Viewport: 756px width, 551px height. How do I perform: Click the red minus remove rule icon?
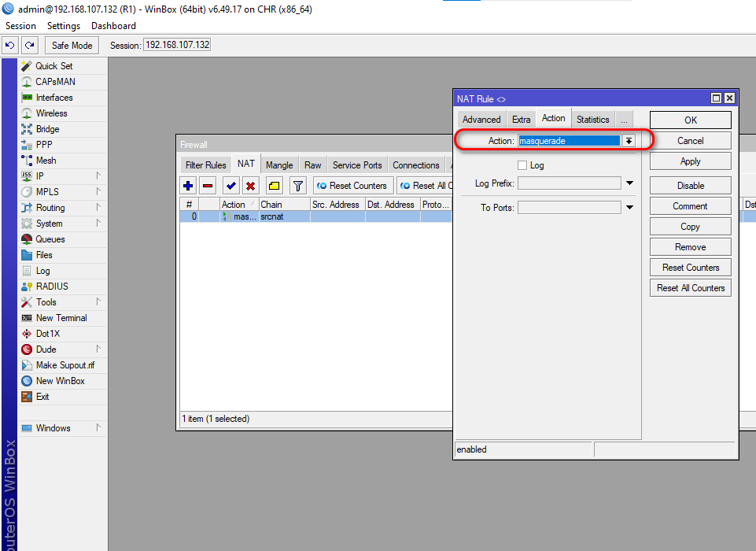coord(208,186)
